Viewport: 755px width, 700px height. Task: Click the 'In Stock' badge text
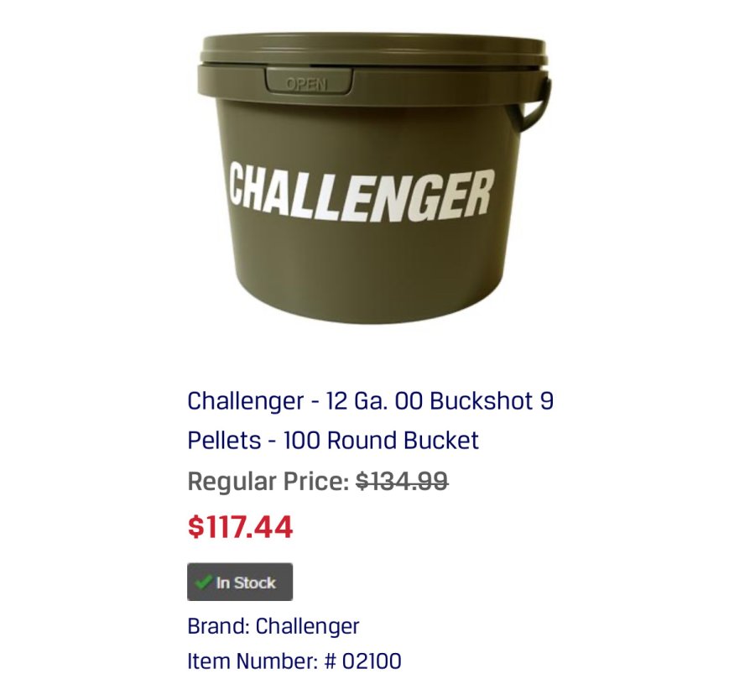coord(246,582)
